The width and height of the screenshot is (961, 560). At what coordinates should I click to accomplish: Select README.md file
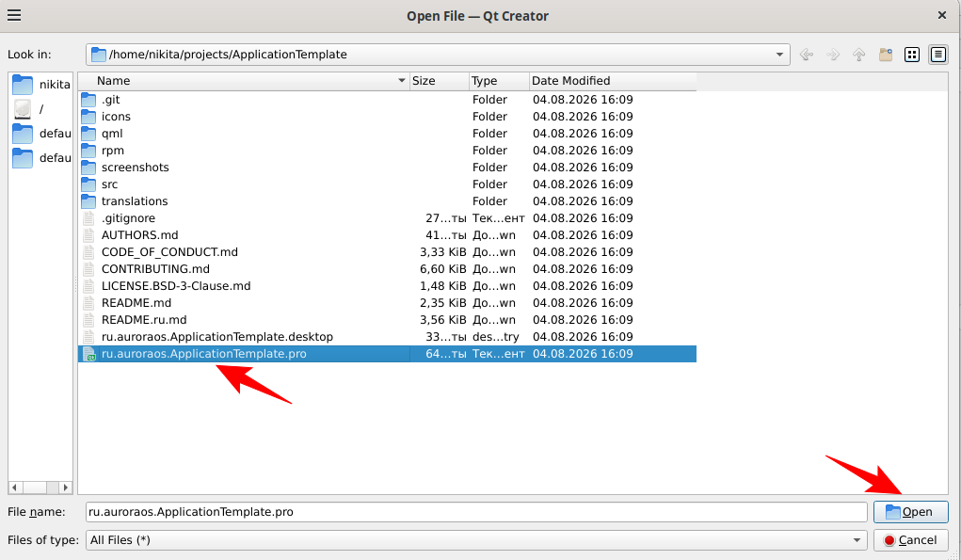[x=136, y=303]
